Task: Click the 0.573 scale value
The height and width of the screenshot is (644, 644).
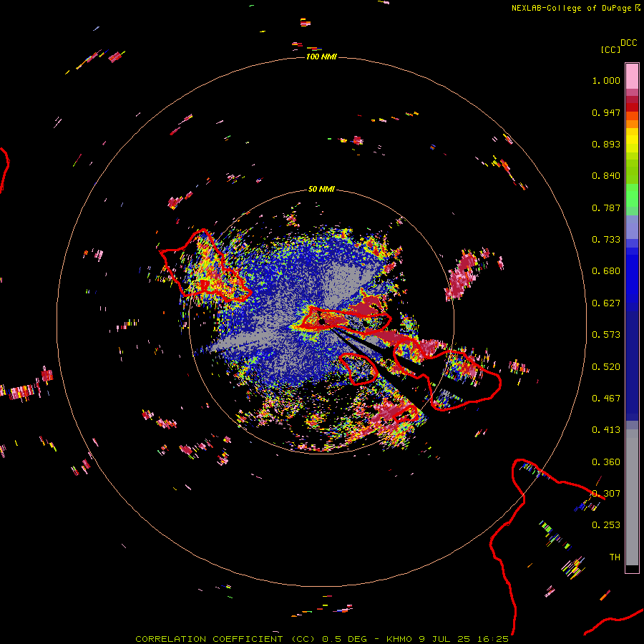Action: point(606,335)
